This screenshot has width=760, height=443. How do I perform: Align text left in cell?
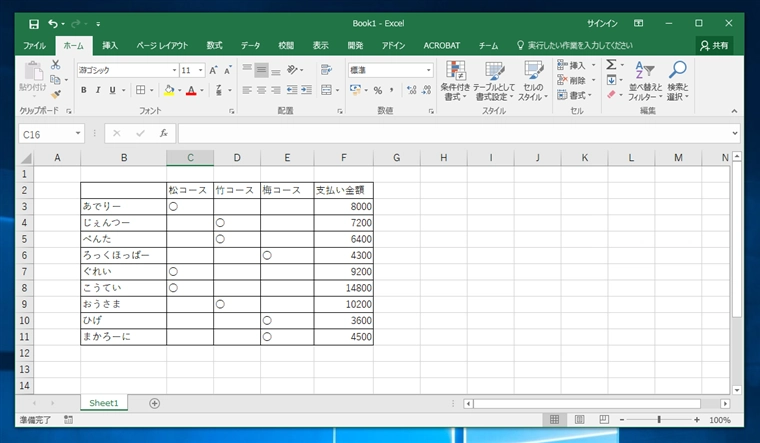point(247,90)
